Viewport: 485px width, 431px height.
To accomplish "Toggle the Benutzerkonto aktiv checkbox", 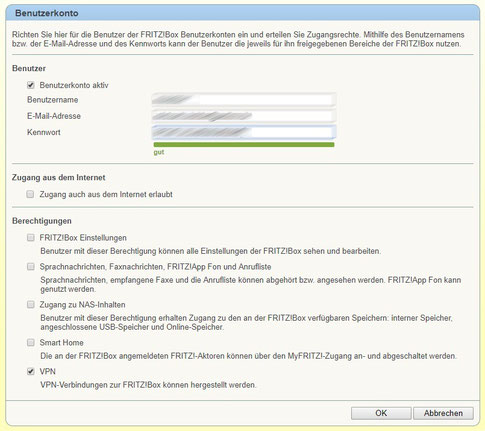I will [31, 85].
